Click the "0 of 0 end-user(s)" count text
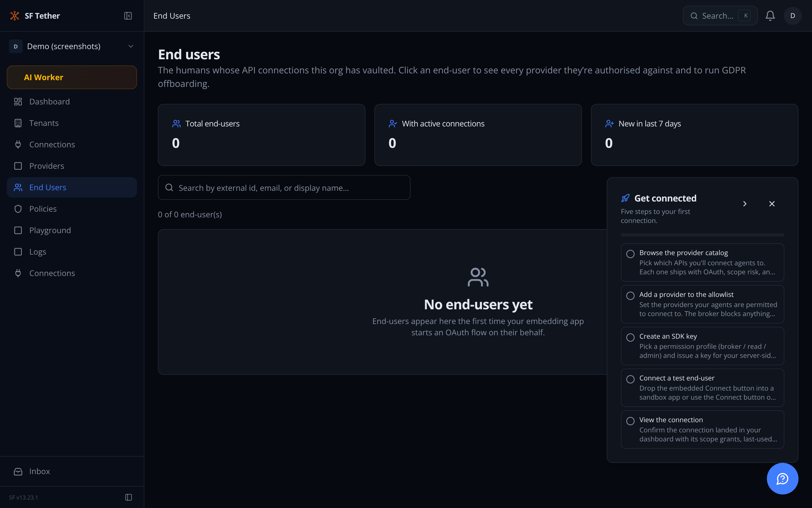Image resolution: width=812 pixels, height=508 pixels. pyautogui.click(x=190, y=214)
